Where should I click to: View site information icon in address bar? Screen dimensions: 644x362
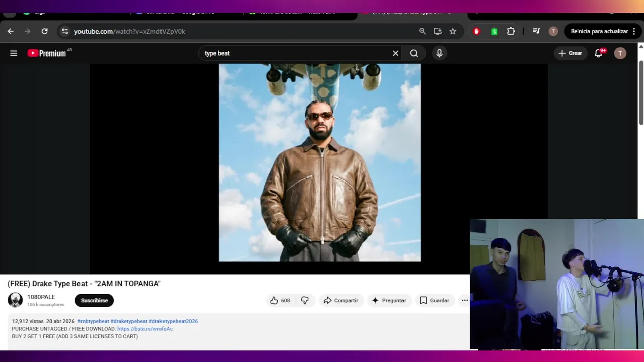(x=64, y=31)
